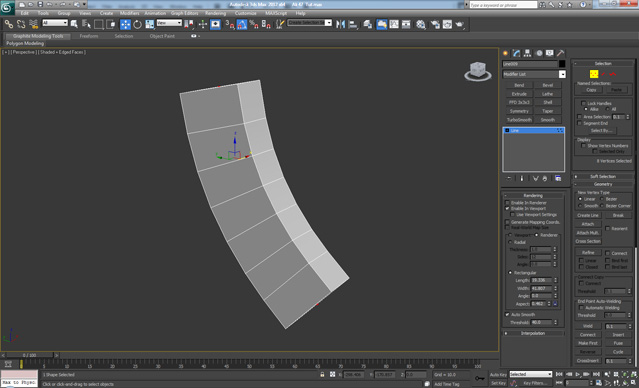
Task: Activate the Select and Move tool
Action: [126, 24]
